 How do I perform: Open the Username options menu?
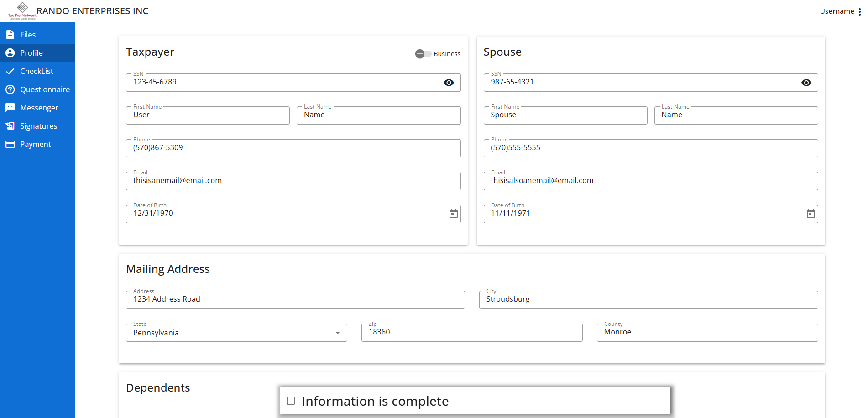859,11
